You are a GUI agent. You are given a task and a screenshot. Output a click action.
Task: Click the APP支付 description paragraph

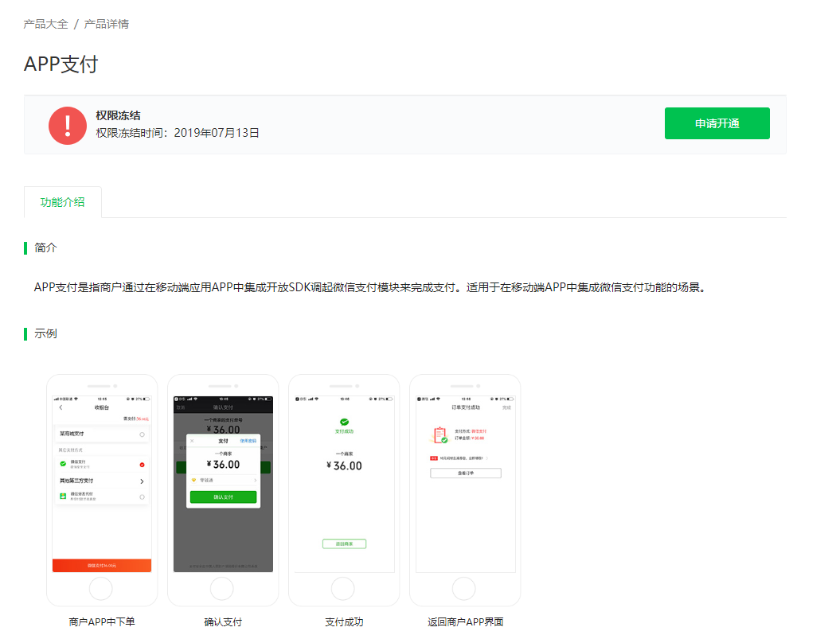click(x=371, y=287)
